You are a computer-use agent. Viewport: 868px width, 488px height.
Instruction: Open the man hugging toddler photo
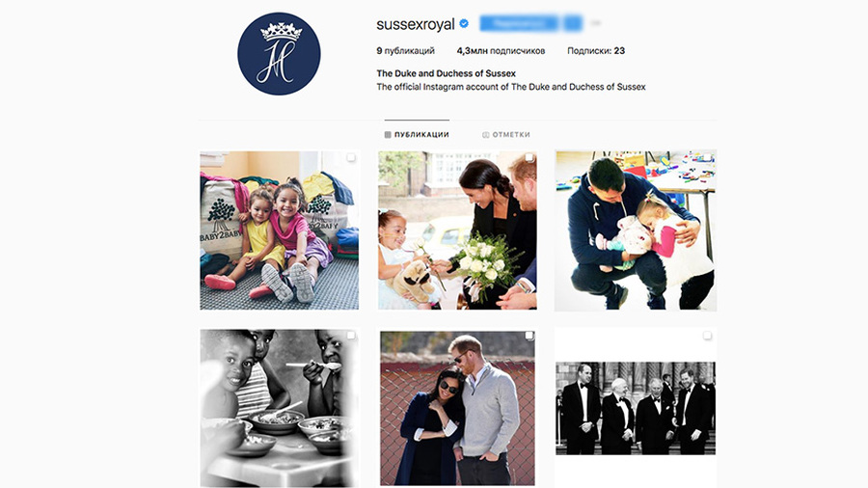[636, 230]
